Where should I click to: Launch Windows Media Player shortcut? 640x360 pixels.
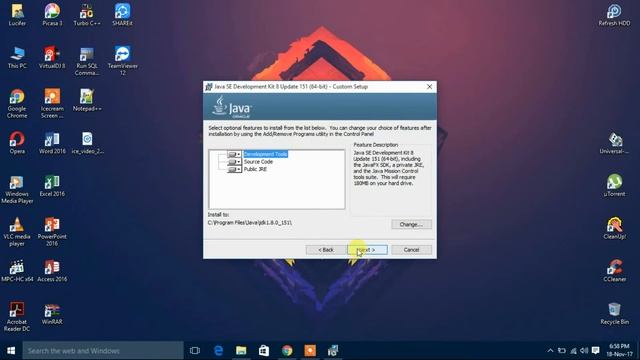(17, 189)
